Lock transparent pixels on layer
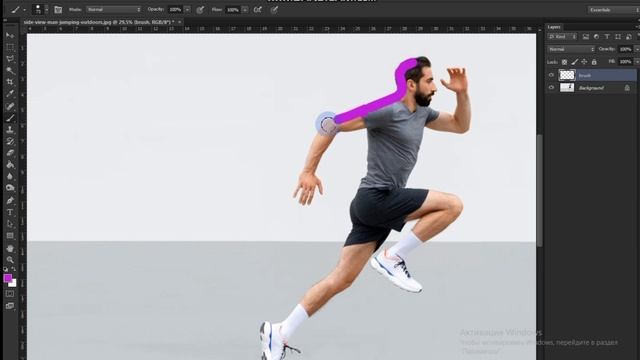Viewport: 640px width, 360px height. coord(564,62)
